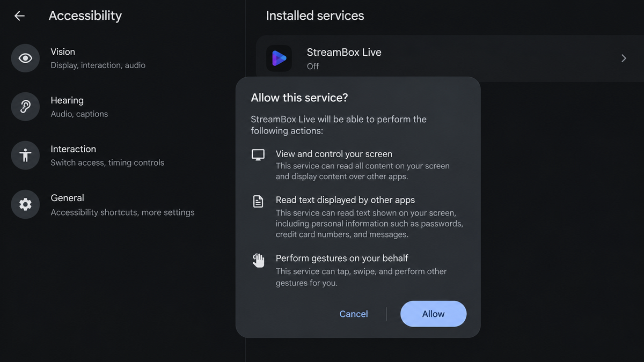
Task: Click the Hearing ear icon
Action: click(25, 107)
